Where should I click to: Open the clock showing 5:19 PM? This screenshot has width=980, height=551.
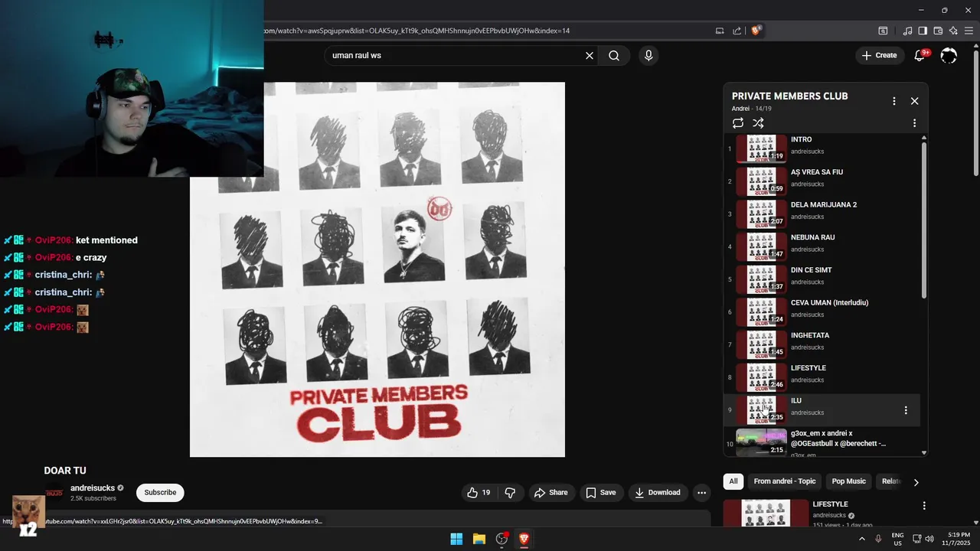[959, 539]
